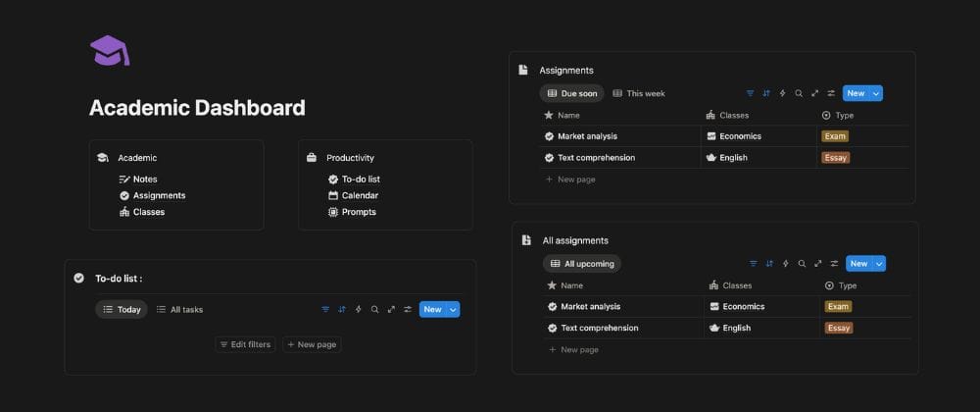Click Exam tag in All assignments table

(x=838, y=306)
